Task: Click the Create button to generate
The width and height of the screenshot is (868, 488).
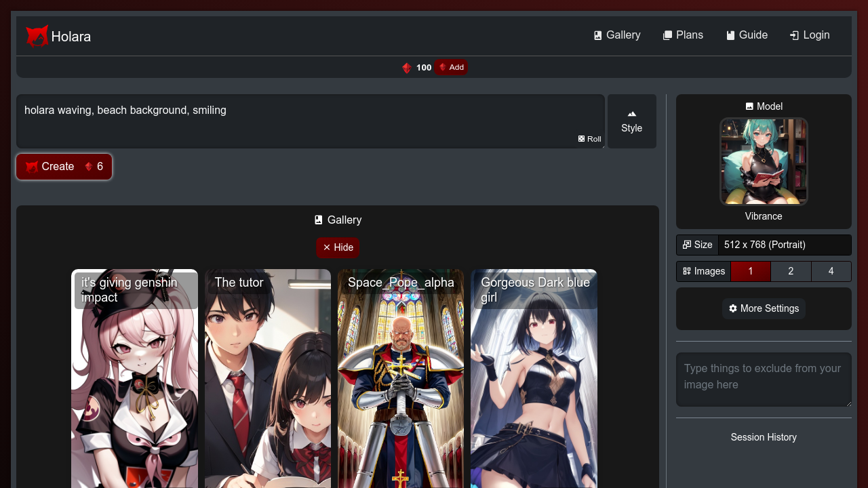Action: coord(64,166)
